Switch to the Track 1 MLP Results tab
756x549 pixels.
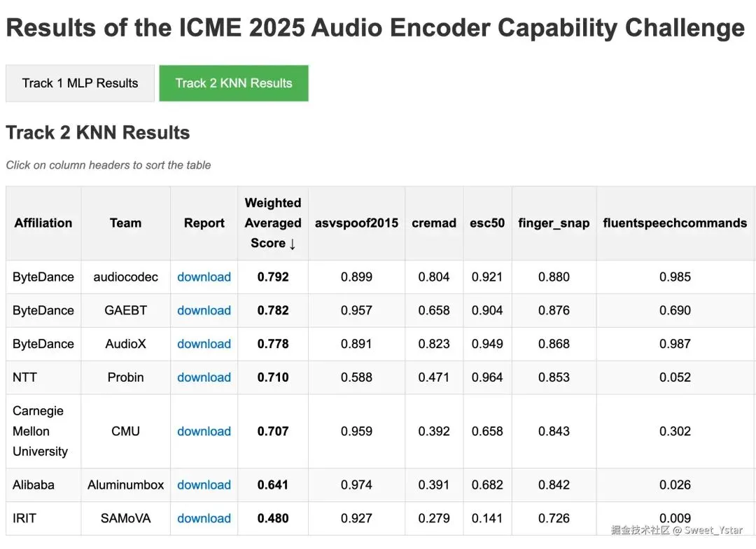[x=79, y=83]
